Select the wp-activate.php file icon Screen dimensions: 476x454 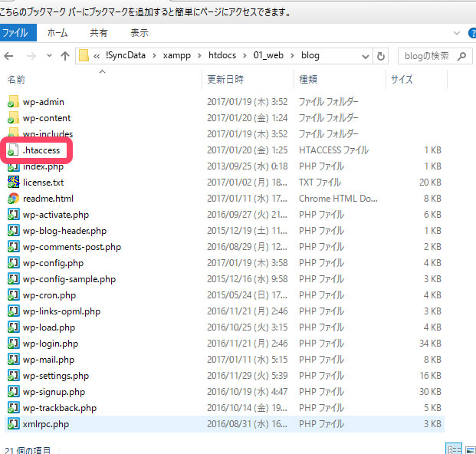(x=13, y=215)
